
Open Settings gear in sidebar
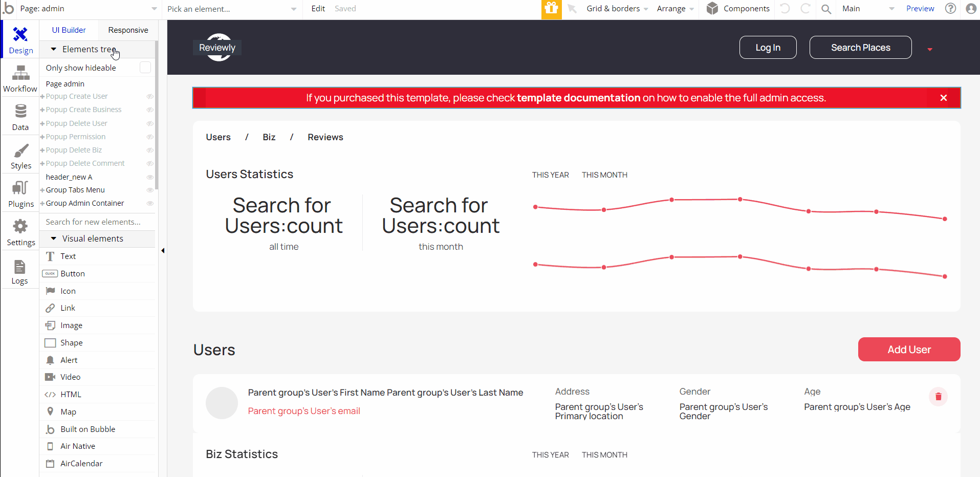click(20, 226)
